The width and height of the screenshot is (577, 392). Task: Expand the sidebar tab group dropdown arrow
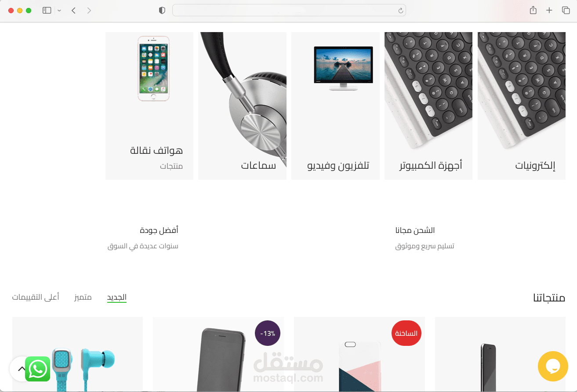pos(59,11)
